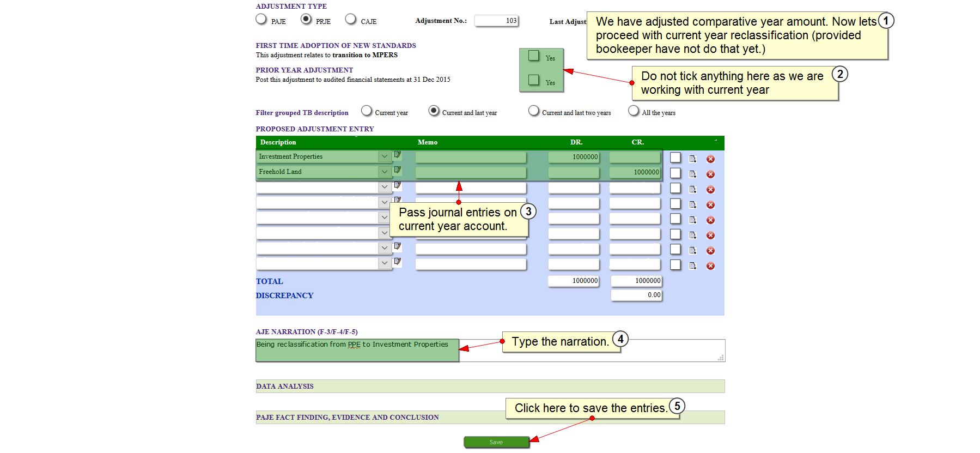Select the CAJE adjustment type
Viewport: 980px width, 453px height.
click(x=351, y=20)
